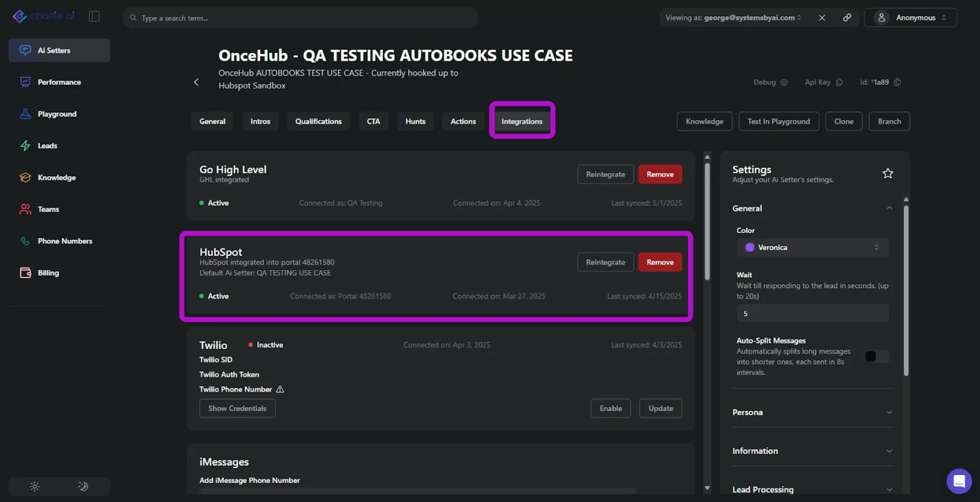Open Phone Numbers in sidebar
The width and height of the screenshot is (980, 502).
[59, 241]
